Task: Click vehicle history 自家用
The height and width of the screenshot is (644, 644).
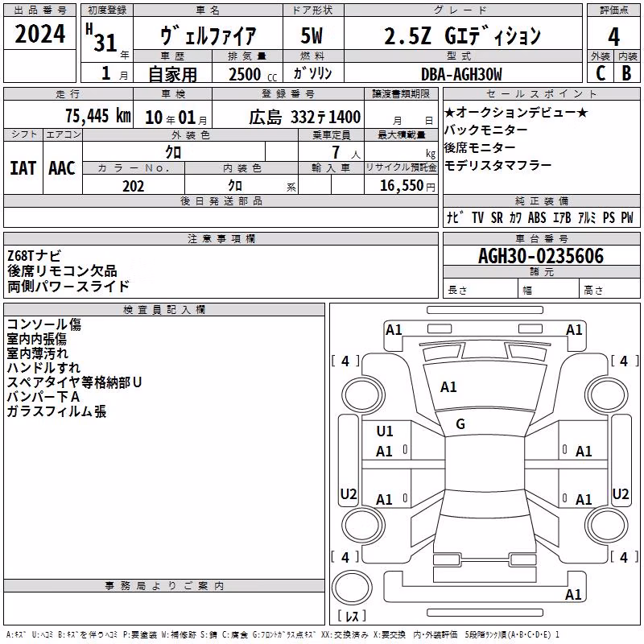Action: (x=172, y=74)
